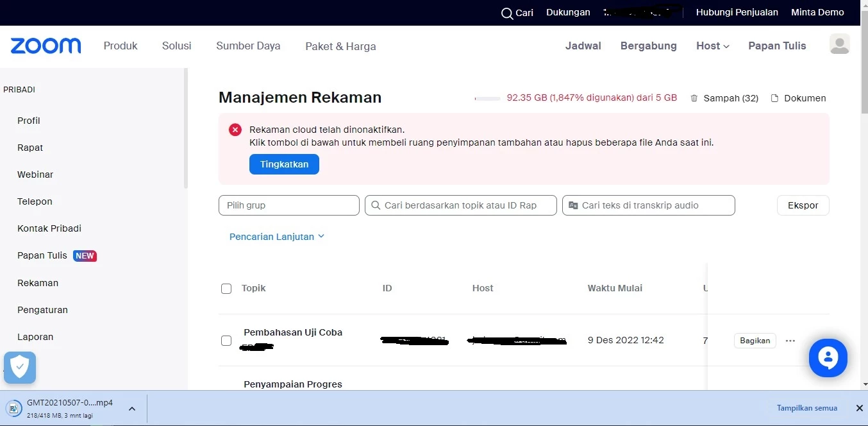Go to Paket & Harga
The image size is (868, 426).
point(340,46)
